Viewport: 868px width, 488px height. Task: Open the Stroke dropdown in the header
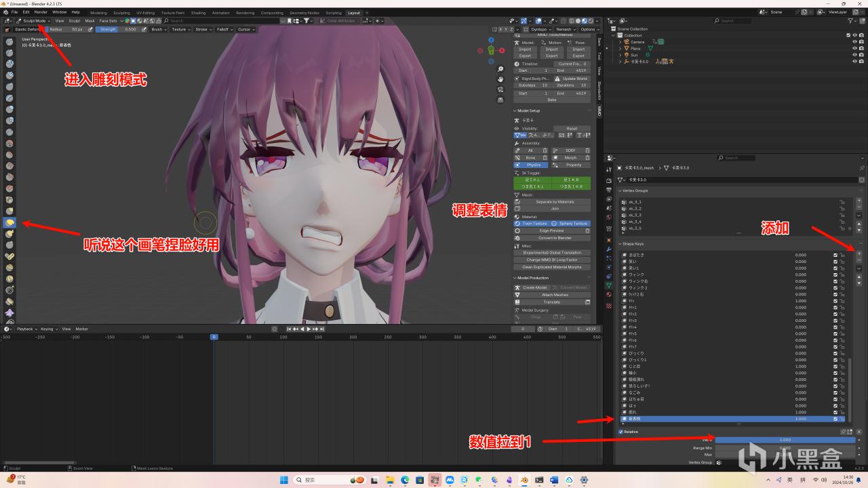click(203, 30)
